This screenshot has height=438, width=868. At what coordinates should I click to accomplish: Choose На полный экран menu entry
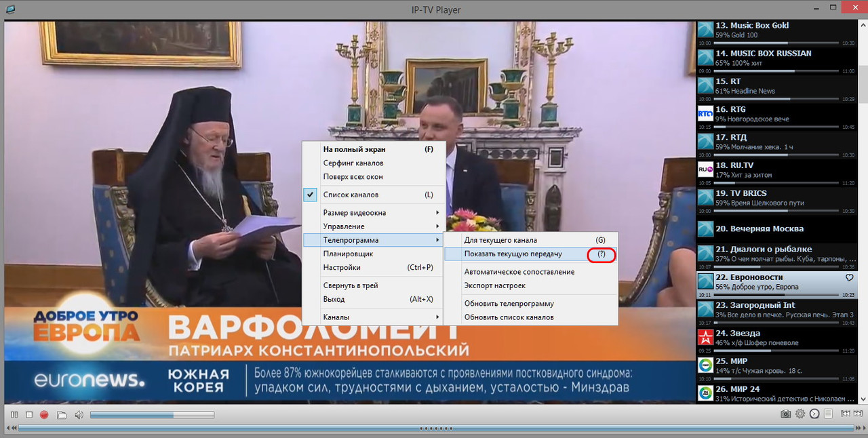[x=372, y=149]
